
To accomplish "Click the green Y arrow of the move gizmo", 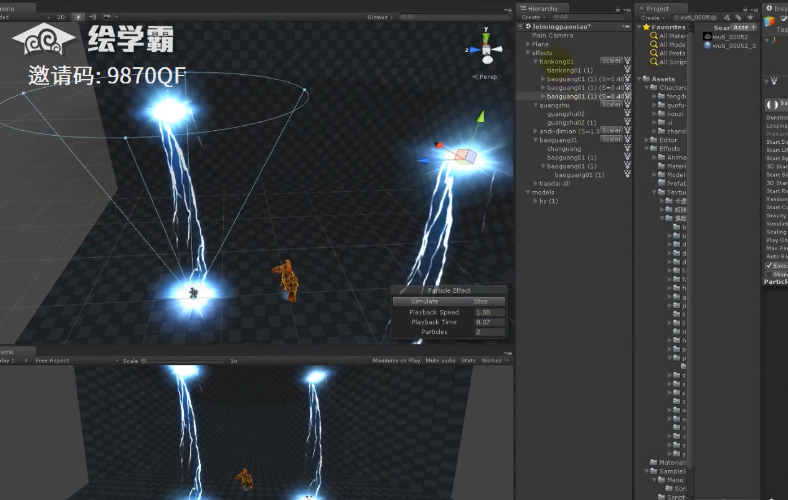I will click(x=480, y=117).
